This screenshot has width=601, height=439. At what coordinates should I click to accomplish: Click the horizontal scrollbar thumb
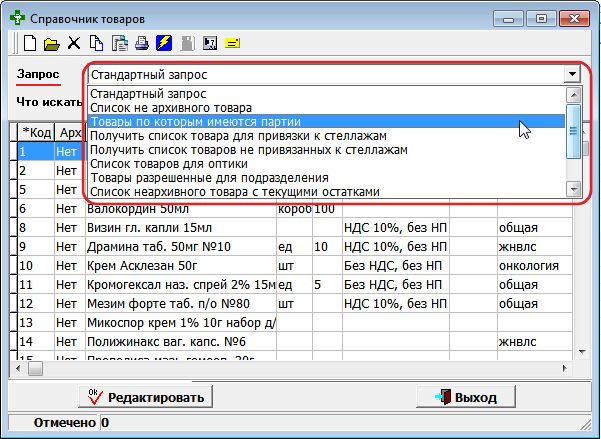coord(35,368)
